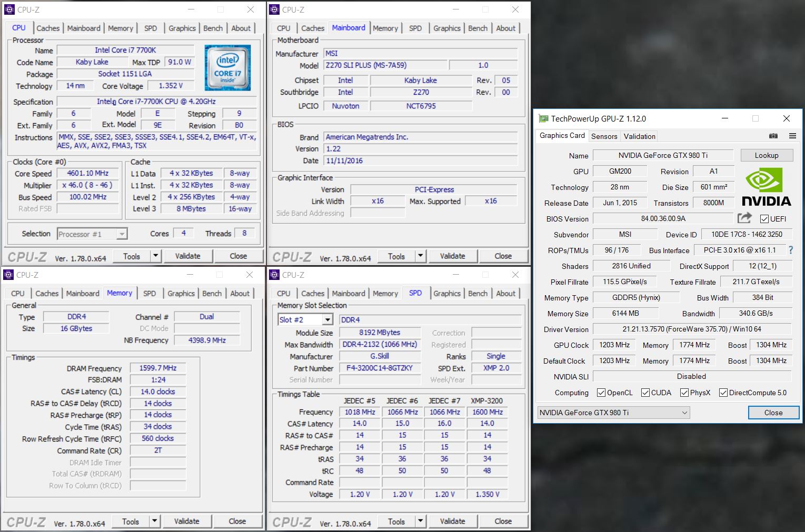
Task: Click Validate button in SPD window
Action: click(x=453, y=521)
